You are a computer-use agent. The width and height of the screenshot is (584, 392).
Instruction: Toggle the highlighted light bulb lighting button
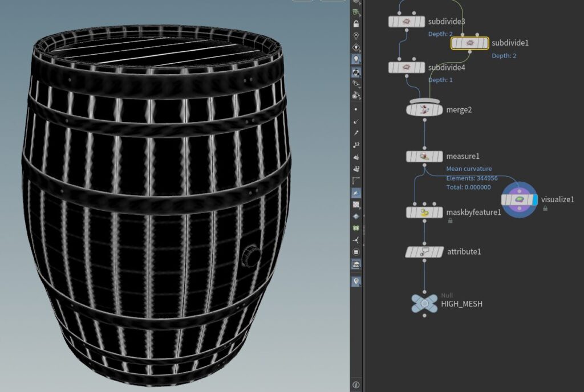pyautogui.click(x=356, y=59)
